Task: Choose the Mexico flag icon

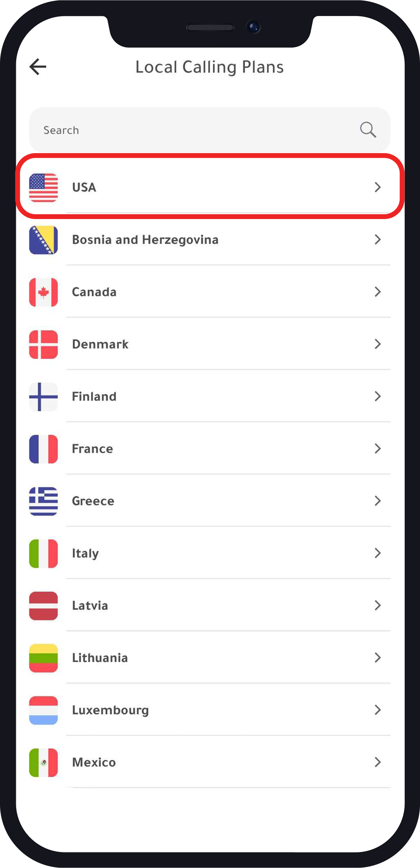Action: (43, 762)
